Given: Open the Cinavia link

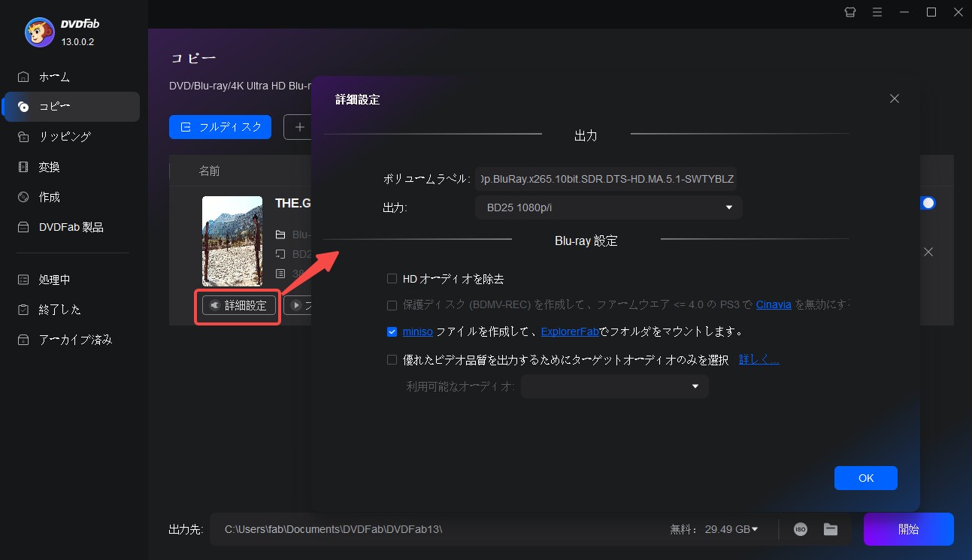Looking at the screenshot, I should click(x=773, y=305).
